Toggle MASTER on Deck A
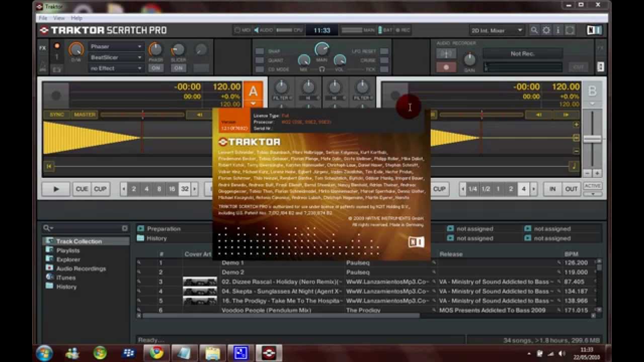The width and height of the screenshot is (644, 362). [85, 115]
